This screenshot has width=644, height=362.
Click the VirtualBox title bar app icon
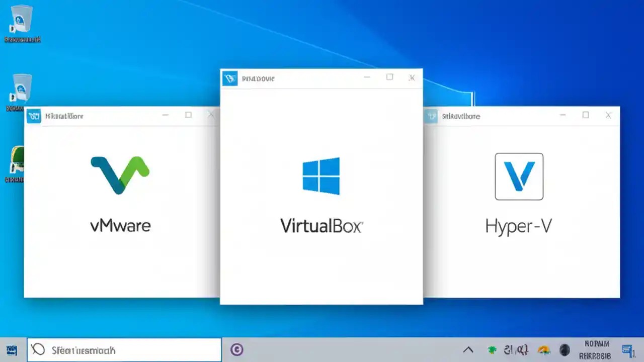pos(230,78)
